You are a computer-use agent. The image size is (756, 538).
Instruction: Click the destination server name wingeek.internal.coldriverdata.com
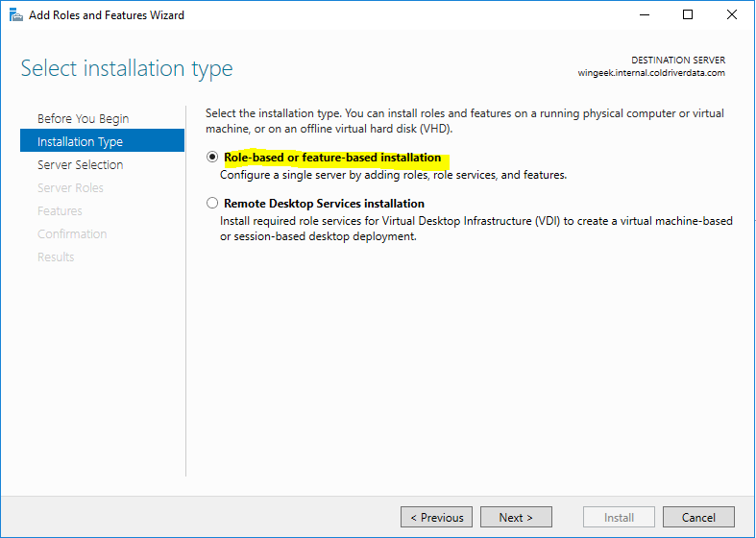coord(651,73)
